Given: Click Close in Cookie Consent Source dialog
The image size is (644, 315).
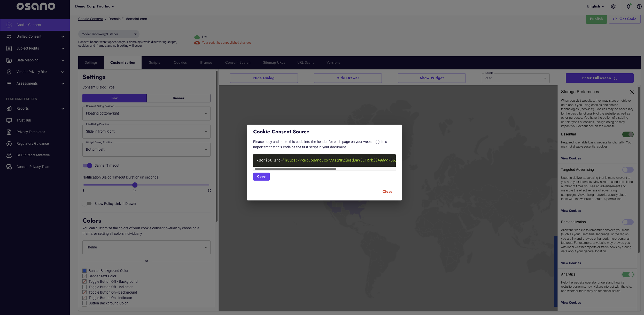Looking at the screenshot, I should click(387, 191).
